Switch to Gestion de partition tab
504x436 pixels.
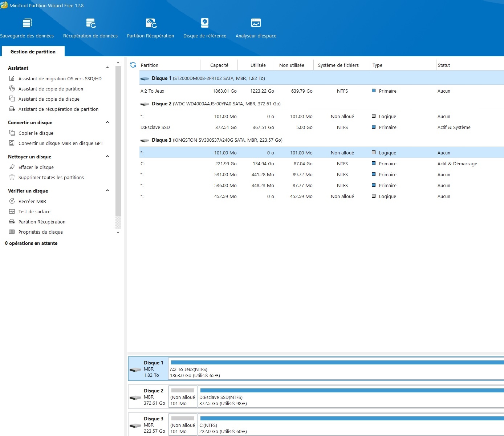tap(33, 52)
